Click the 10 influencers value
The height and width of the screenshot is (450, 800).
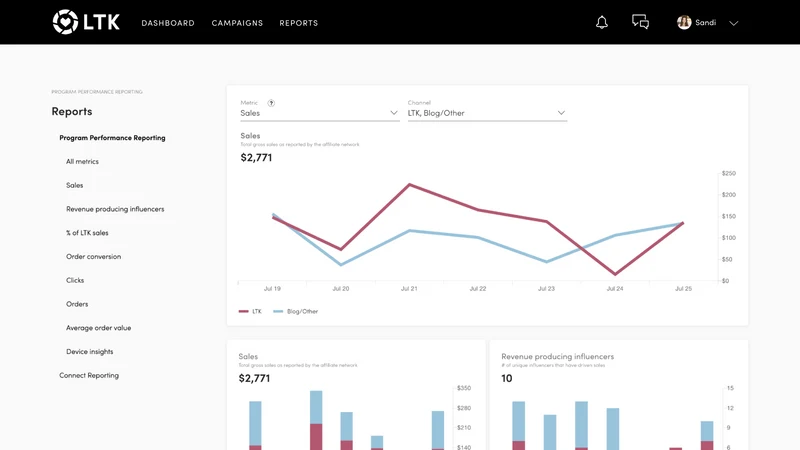[507, 379]
